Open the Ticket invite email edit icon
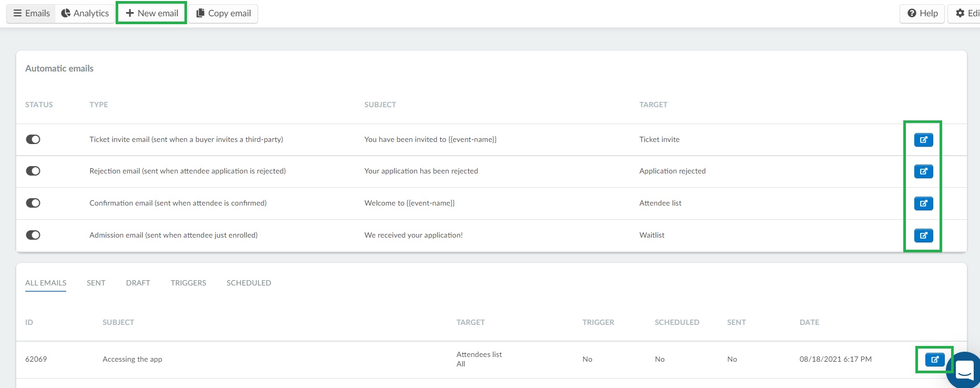980x388 pixels. pos(923,140)
